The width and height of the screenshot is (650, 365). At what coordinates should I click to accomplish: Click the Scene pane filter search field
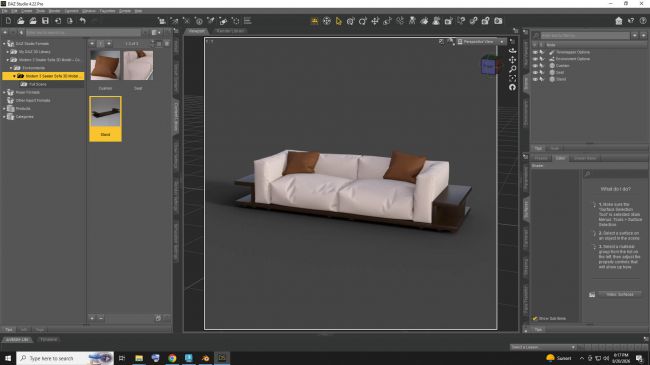point(585,36)
